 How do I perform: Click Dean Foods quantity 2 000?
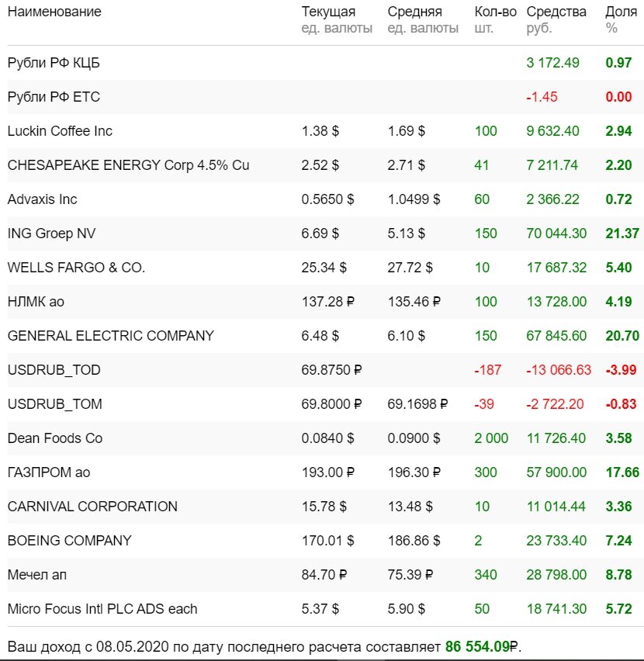pyautogui.click(x=491, y=438)
